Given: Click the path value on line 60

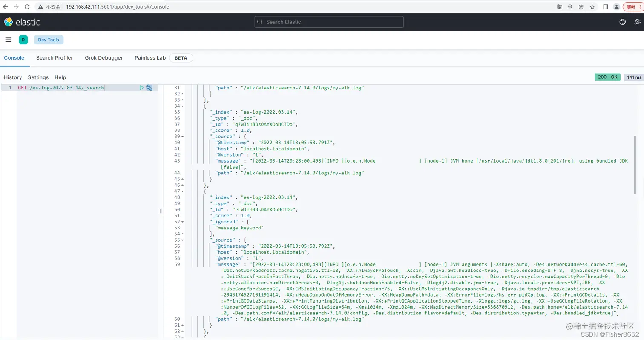Looking at the screenshot, I should click(x=302, y=319).
